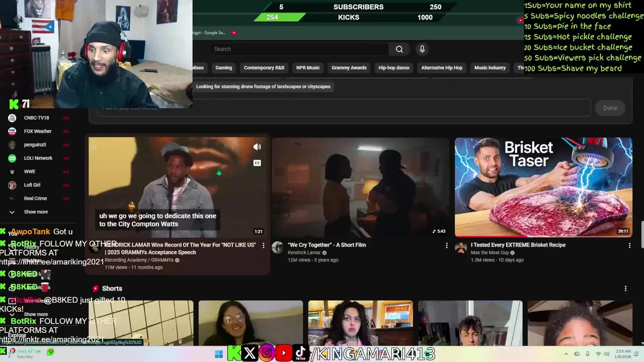Click the X logo in the bottom bar
This screenshot has height=362, width=644.
[x=250, y=353]
